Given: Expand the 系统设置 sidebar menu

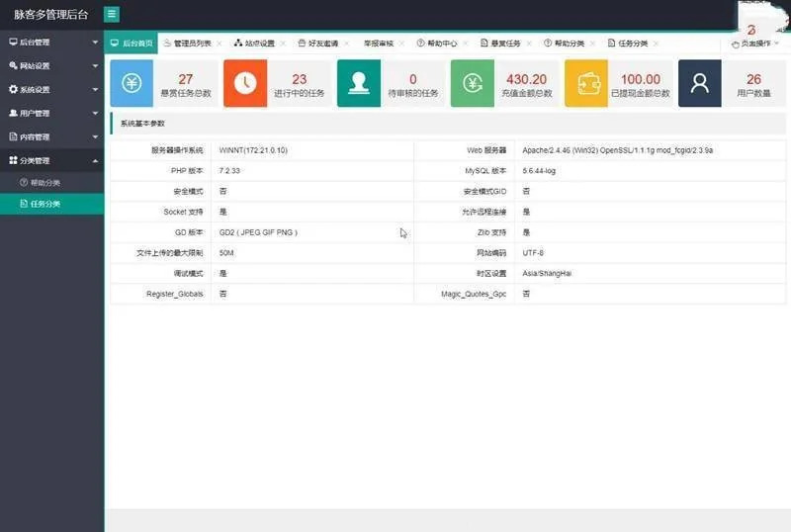Looking at the screenshot, I should pos(51,90).
